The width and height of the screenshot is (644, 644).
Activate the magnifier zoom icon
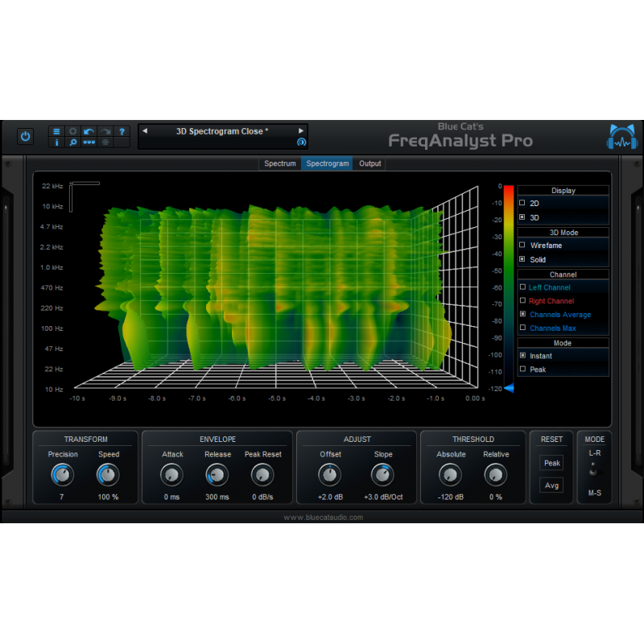click(x=73, y=142)
